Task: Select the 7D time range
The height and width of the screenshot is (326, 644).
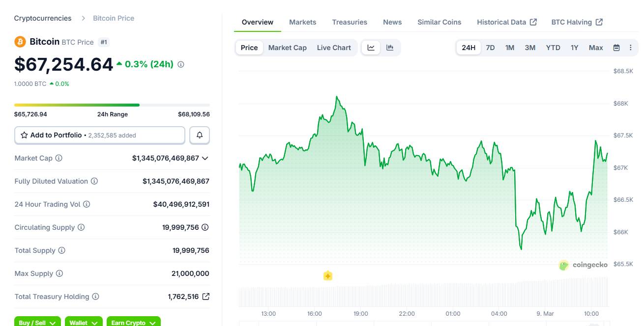Action: click(x=490, y=48)
